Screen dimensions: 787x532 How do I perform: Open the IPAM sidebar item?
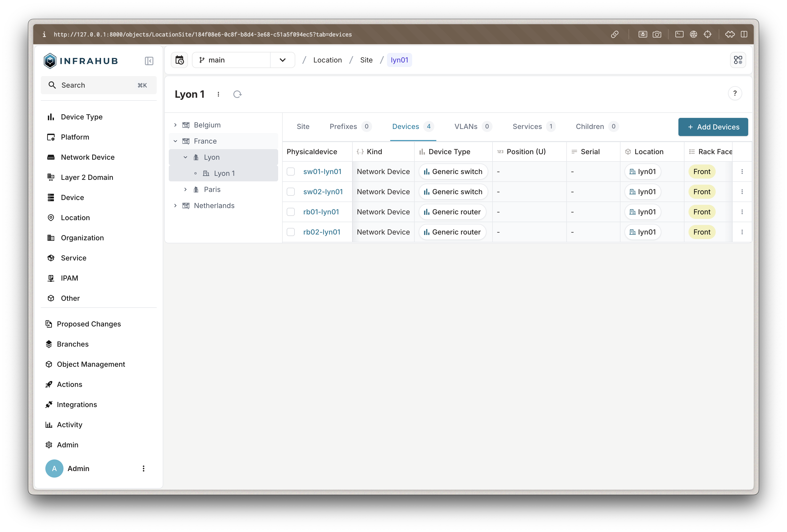click(70, 278)
